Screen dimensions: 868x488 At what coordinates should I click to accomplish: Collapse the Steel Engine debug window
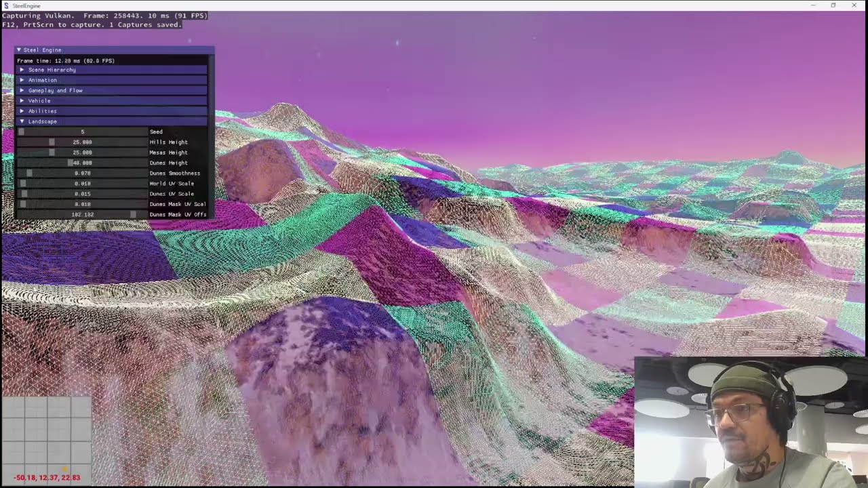coord(19,50)
